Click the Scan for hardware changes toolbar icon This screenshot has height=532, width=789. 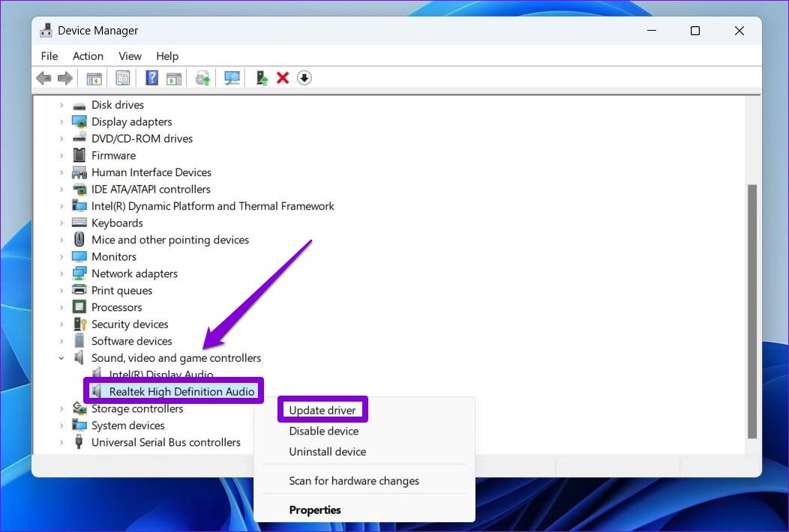tap(232, 77)
